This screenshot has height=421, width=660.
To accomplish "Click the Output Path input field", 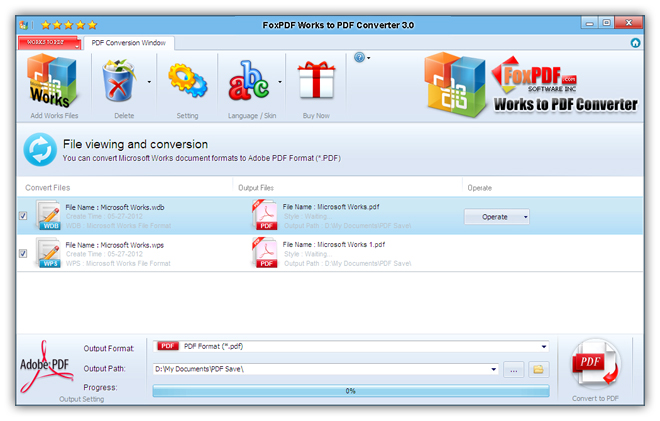I will tap(325, 369).
